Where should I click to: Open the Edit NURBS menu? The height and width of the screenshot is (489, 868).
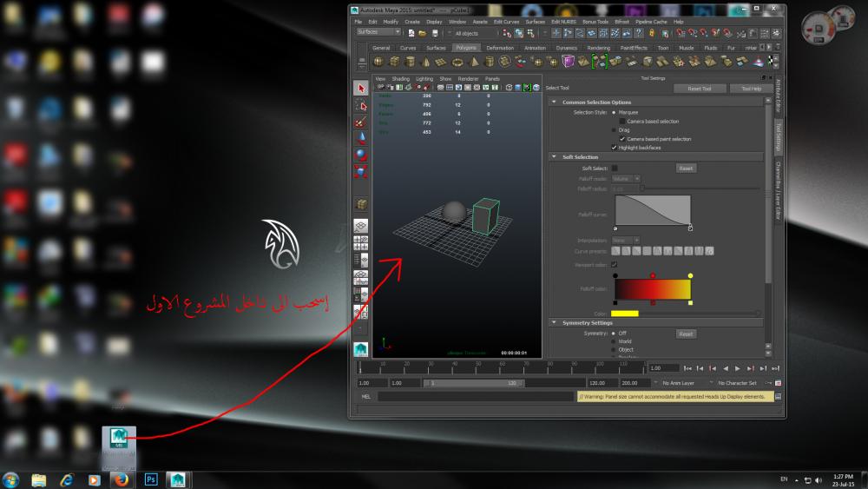(x=563, y=22)
